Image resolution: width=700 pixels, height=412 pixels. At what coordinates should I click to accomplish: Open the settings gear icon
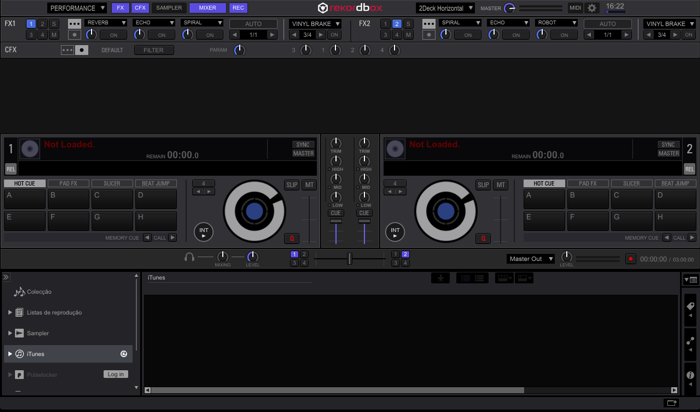click(592, 8)
